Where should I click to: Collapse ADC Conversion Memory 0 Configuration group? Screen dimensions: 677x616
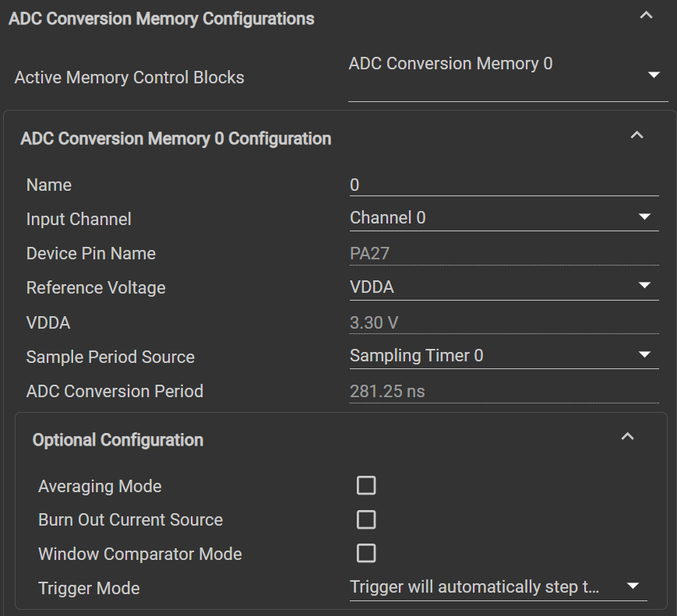(x=636, y=136)
